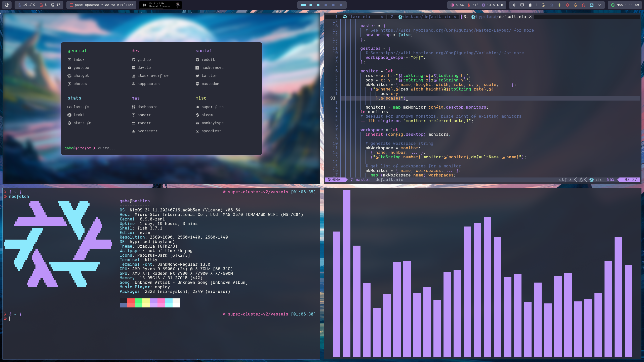Switch to the flake.nix buffer tab
Screen dimensions: 644x362
coord(359,17)
